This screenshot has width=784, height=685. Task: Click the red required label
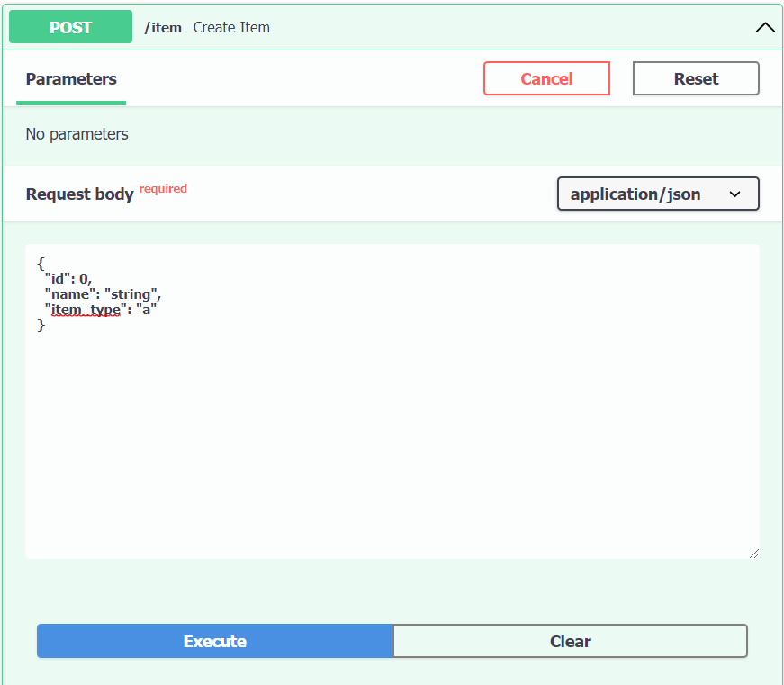163,188
